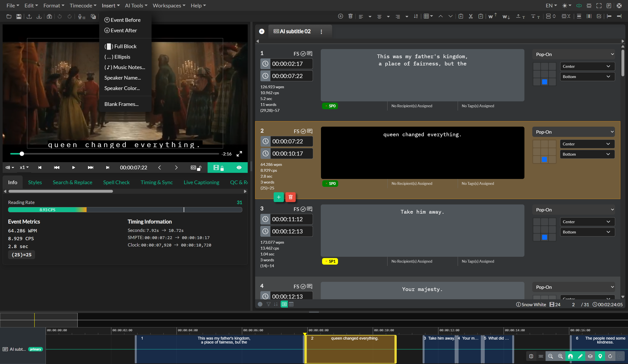Click the filter funnel icon below event list
This screenshot has width=628, height=364.
point(268,304)
